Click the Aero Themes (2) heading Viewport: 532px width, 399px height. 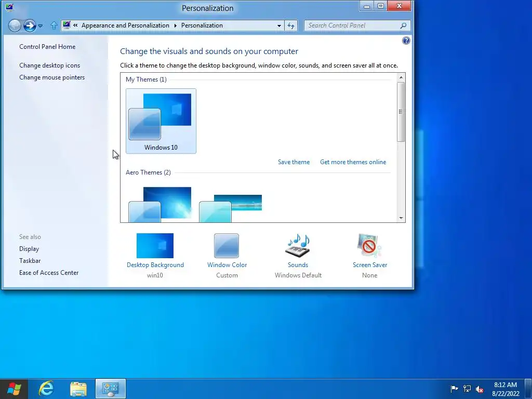[x=148, y=172]
